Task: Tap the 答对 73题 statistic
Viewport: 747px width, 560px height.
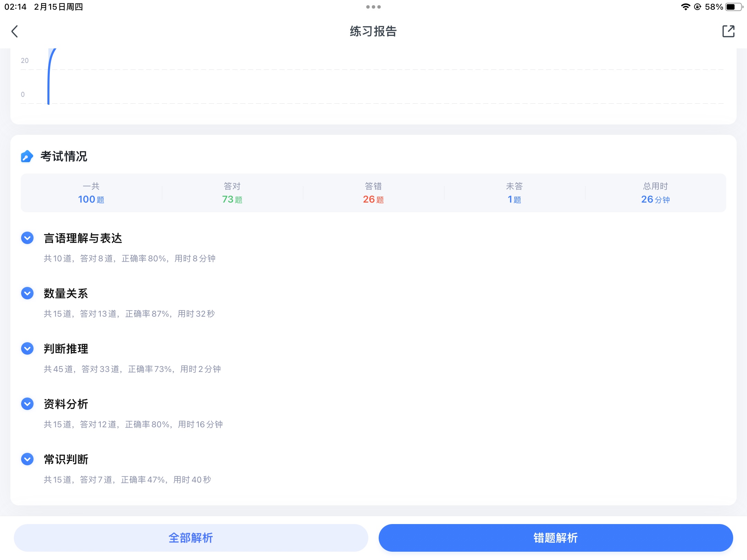Action: point(232,193)
